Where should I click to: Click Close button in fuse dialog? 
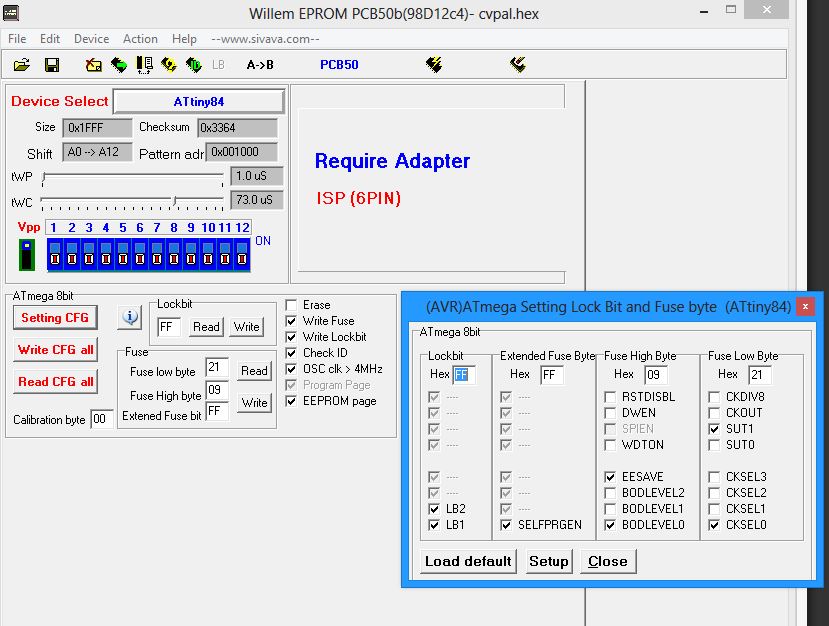pos(608,561)
